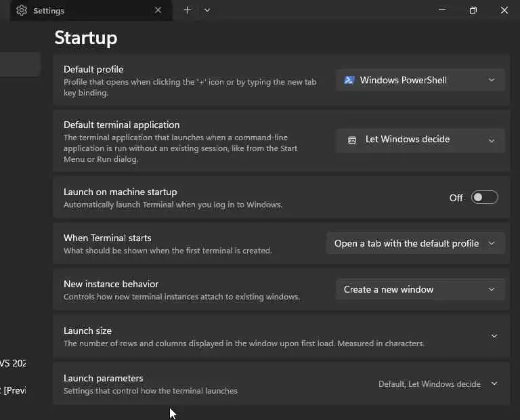Open a new tab with plus icon
The height and width of the screenshot is (420, 520).
click(x=188, y=10)
